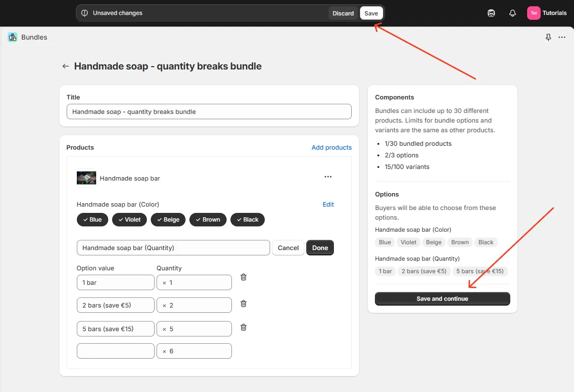Open notifications bell
This screenshot has height=392, width=574.
(513, 13)
